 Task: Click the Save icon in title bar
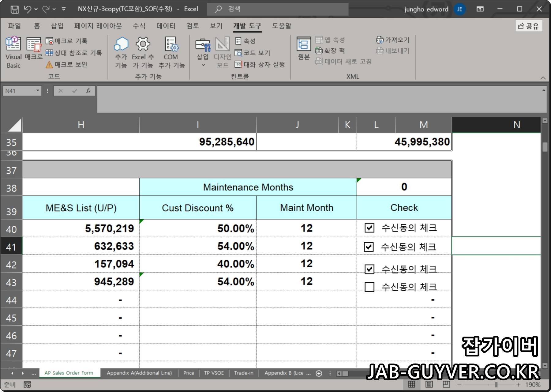coord(14,9)
